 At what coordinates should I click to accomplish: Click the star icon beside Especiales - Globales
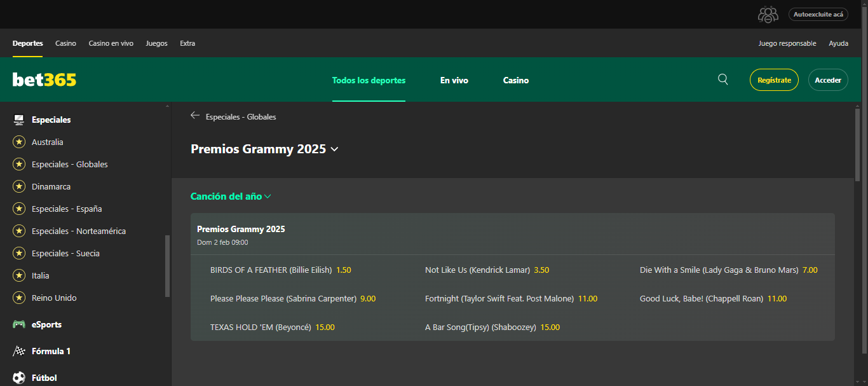(x=19, y=164)
